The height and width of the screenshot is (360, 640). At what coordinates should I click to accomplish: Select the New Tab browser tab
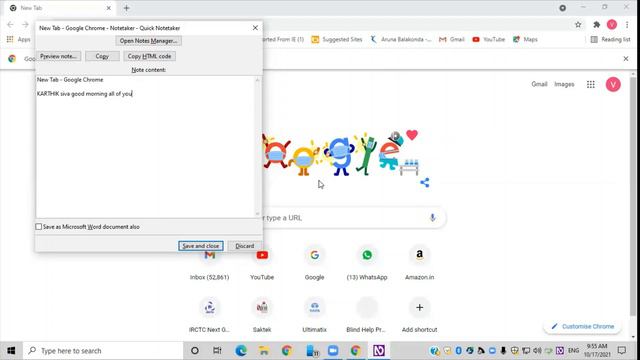[58, 8]
